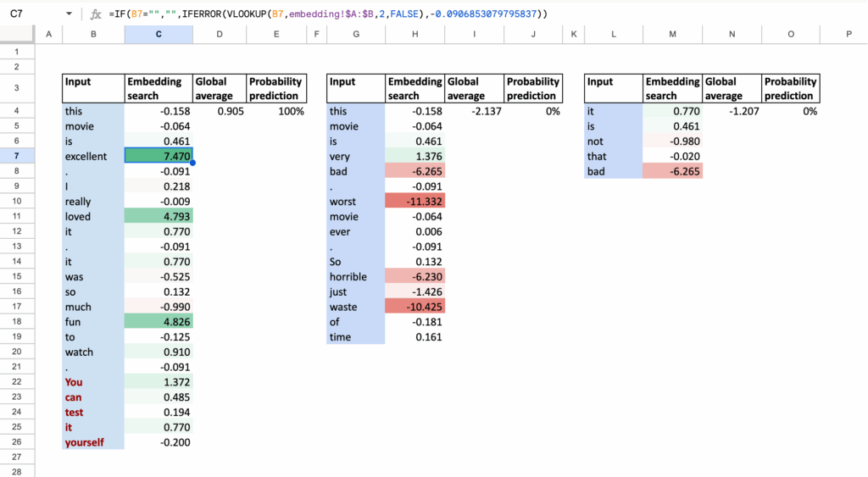Select the red -11.332 cell

[x=415, y=202]
